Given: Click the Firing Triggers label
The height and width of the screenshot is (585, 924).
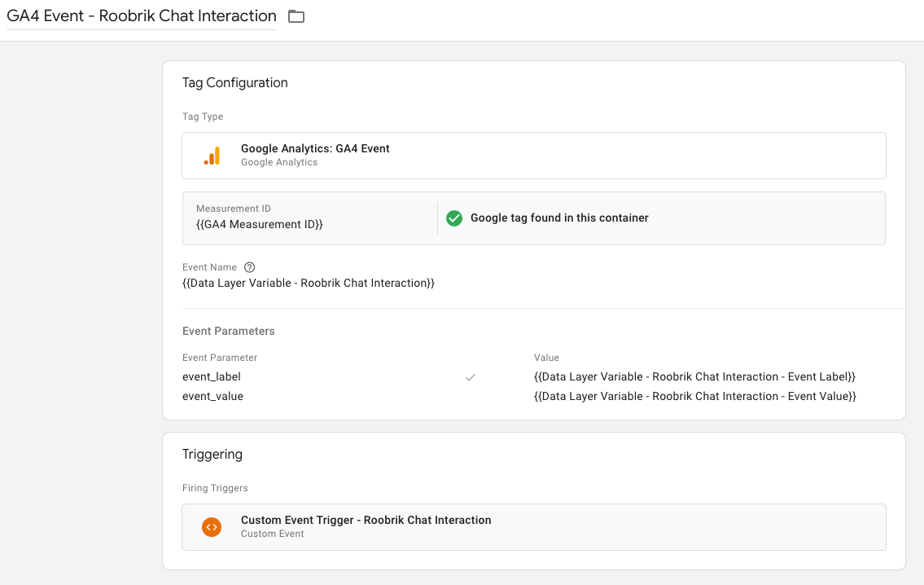Looking at the screenshot, I should (x=215, y=488).
